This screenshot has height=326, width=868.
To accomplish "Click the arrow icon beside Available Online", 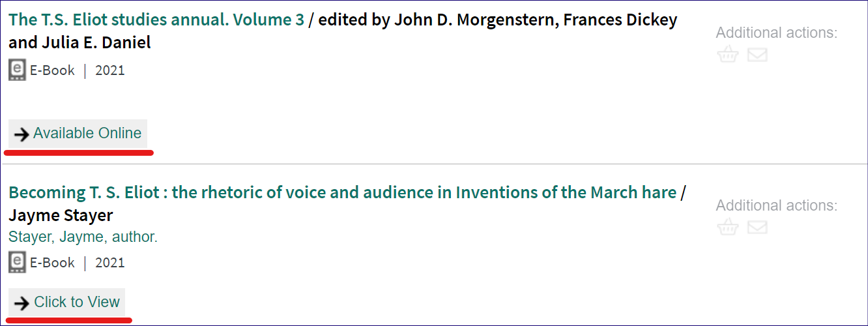I will coord(22,134).
